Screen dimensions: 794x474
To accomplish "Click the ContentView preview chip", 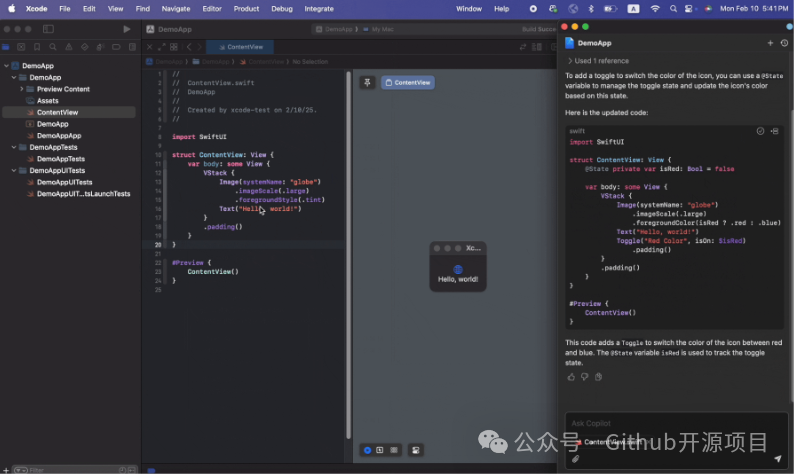I will pos(408,83).
